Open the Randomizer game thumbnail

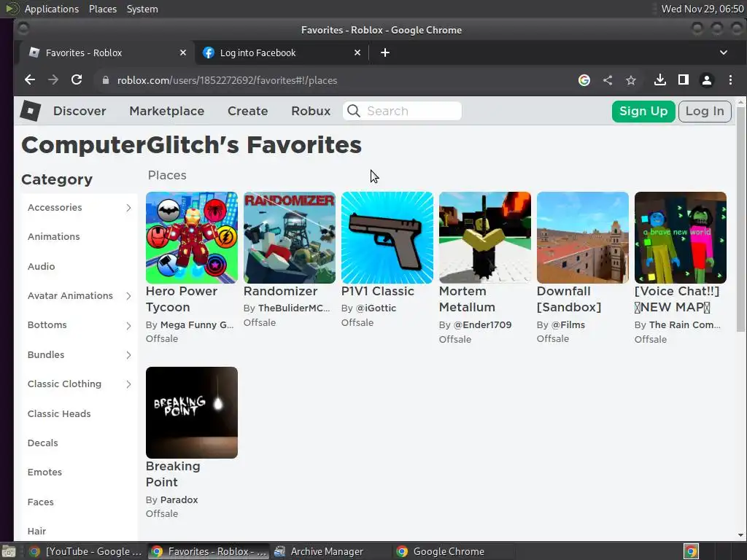pyautogui.click(x=289, y=238)
